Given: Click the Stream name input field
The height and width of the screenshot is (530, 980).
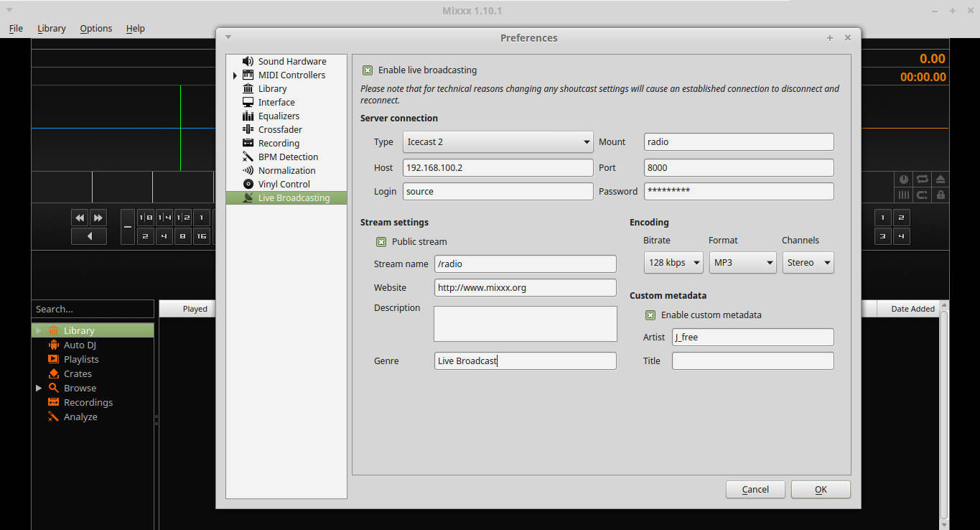Looking at the screenshot, I should (x=526, y=264).
